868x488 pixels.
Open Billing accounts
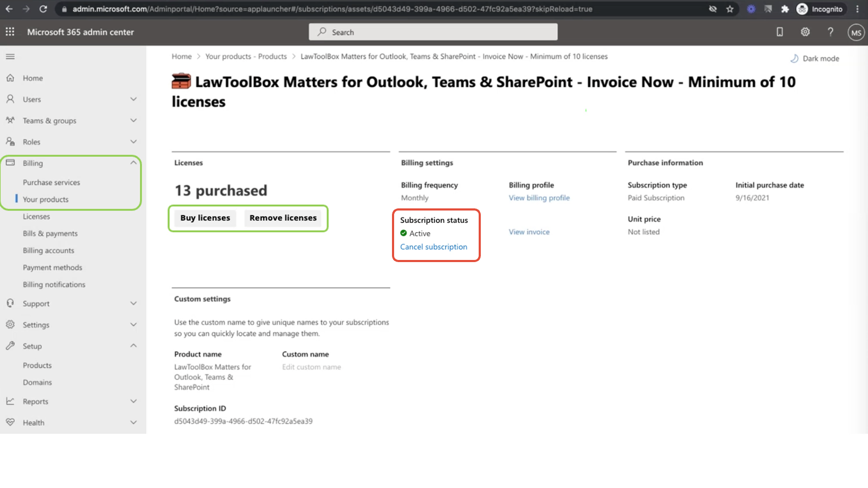coord(48,250)
